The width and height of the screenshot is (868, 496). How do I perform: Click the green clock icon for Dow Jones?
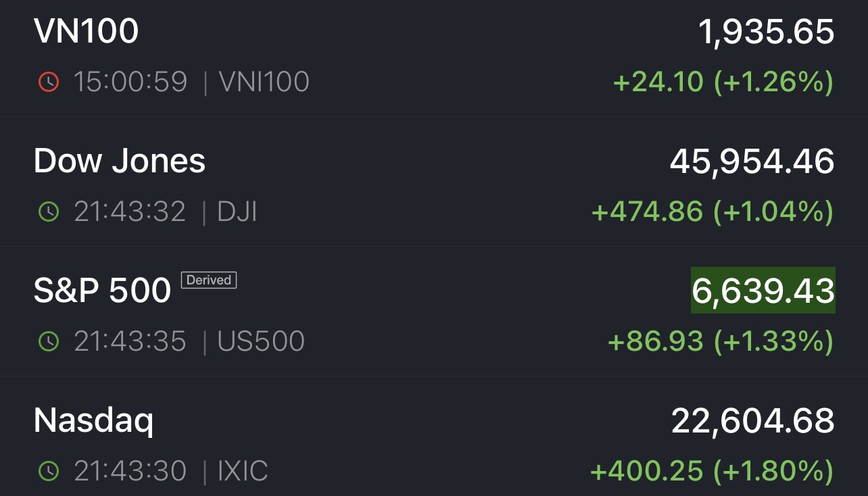(x=49, y=212)
